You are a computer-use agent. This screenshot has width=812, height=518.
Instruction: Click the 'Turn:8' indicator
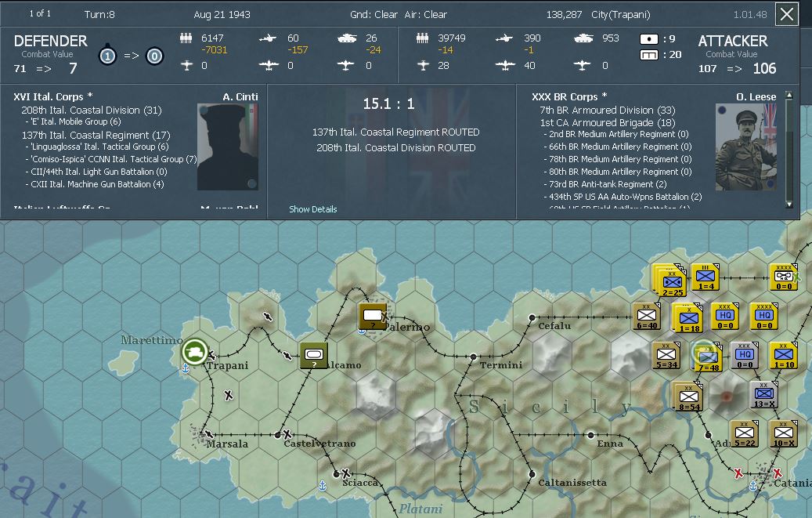[99, 15]
